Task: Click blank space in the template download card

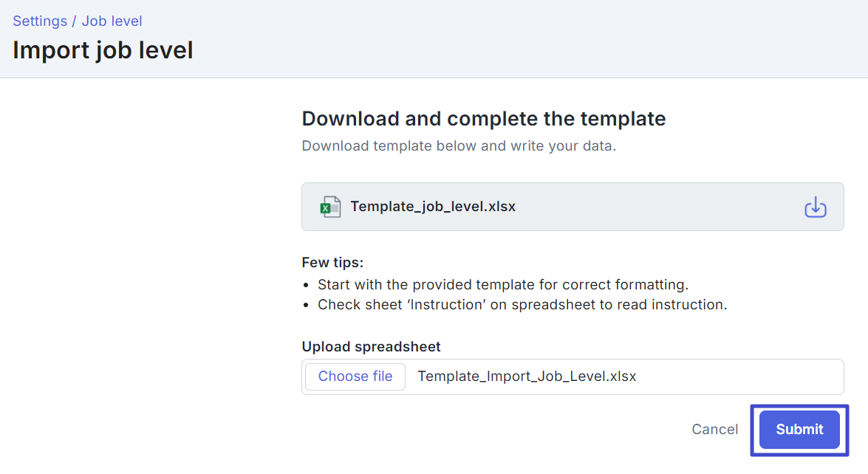Action: point(659,207)
